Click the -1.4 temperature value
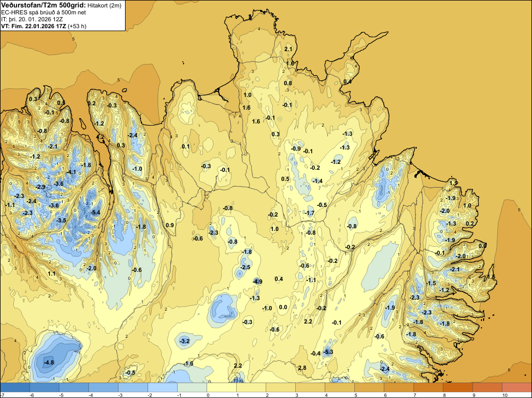532x398 pixels. click(x=318, y=181)
